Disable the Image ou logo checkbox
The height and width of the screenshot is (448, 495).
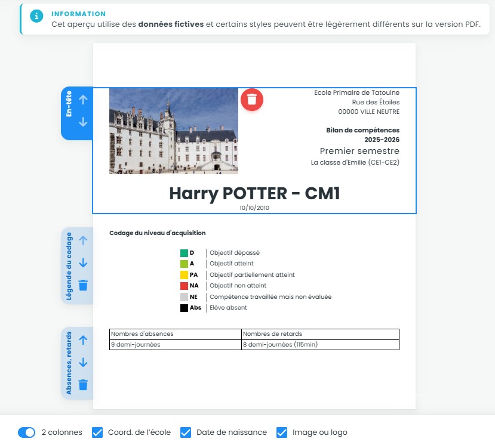coord(282,432)
